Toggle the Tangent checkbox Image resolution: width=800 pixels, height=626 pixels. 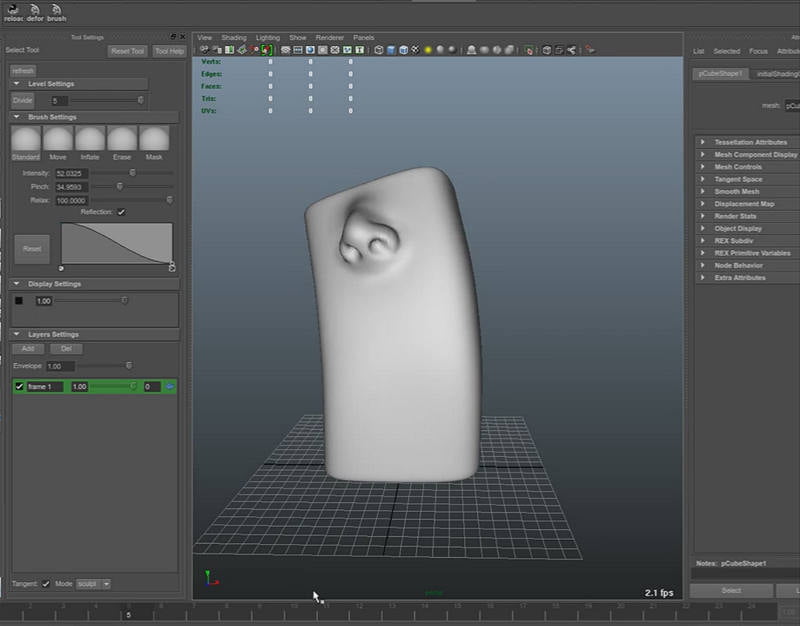coord(45,583)
